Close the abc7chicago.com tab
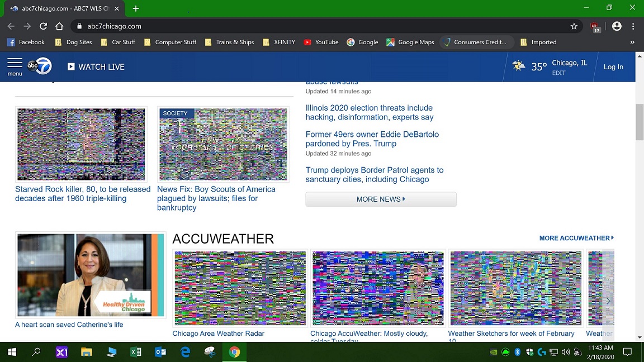 click(117, 8)
